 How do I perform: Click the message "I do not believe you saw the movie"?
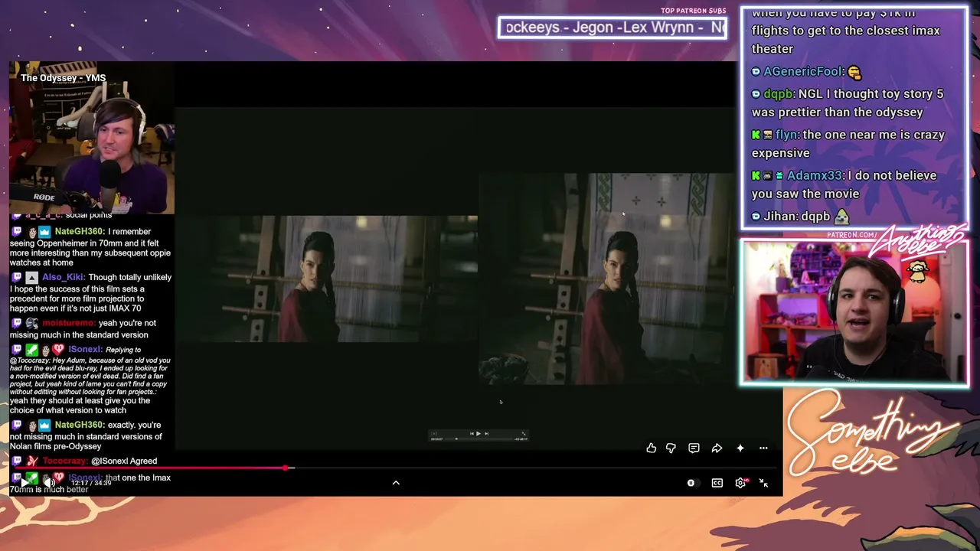[844, 184]
